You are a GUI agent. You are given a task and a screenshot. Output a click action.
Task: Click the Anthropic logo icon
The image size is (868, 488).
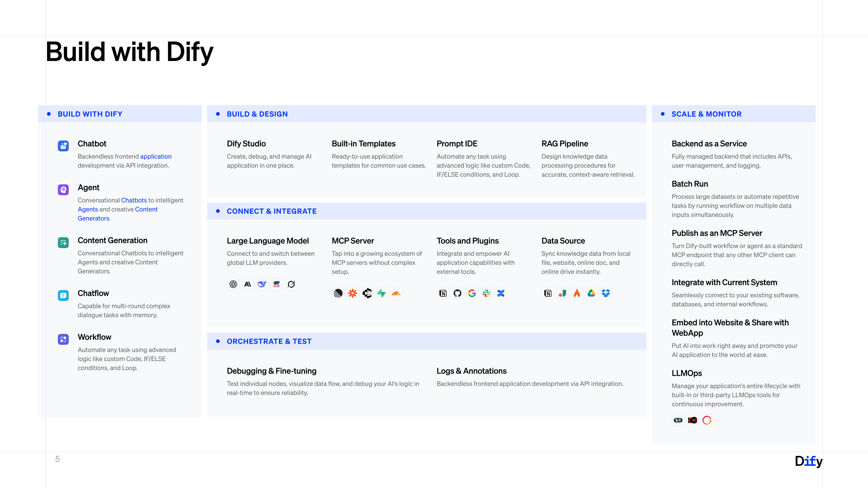tap(248, 284)
